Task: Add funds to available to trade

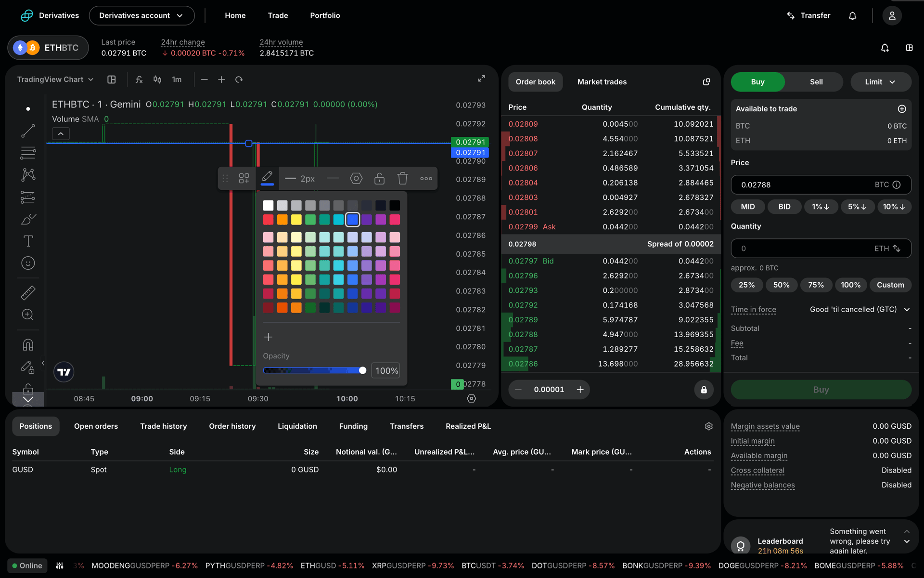Action: point(902,109)
